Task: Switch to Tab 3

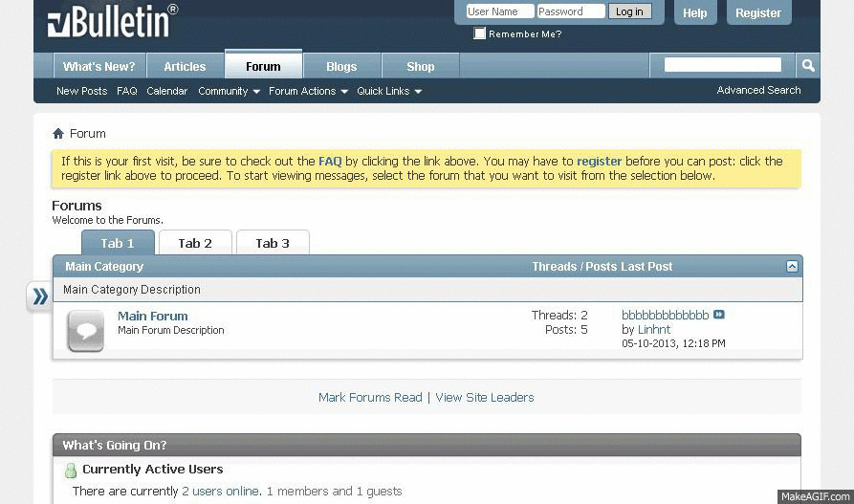Action: (x=273, y=243)
